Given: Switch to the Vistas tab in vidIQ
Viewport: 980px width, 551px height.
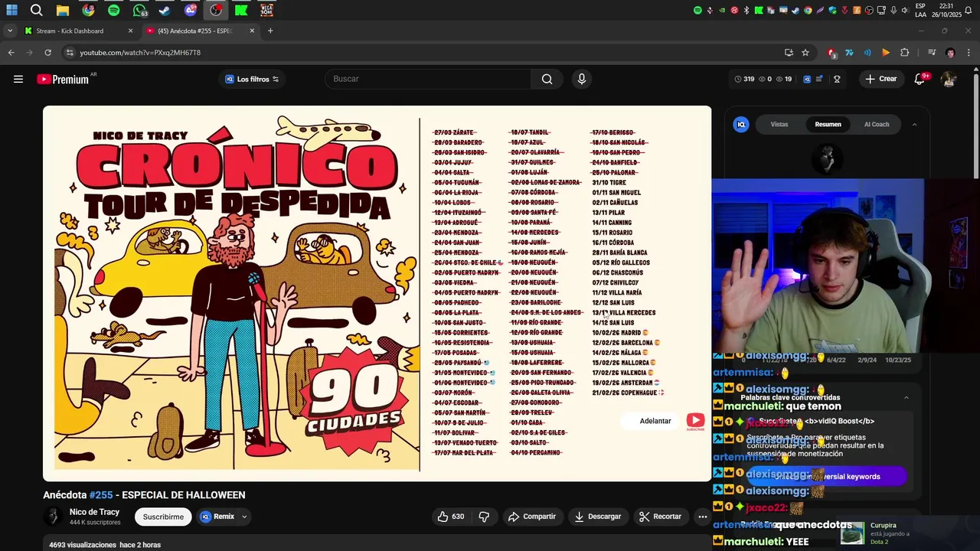Looking at the screenshot, I should (x=779, y=124).
